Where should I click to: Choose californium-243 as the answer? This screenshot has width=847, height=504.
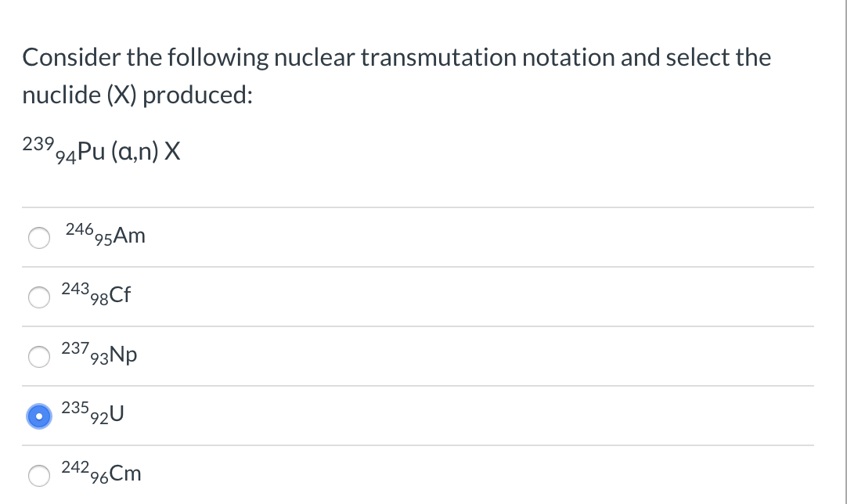tap(38, 297)
